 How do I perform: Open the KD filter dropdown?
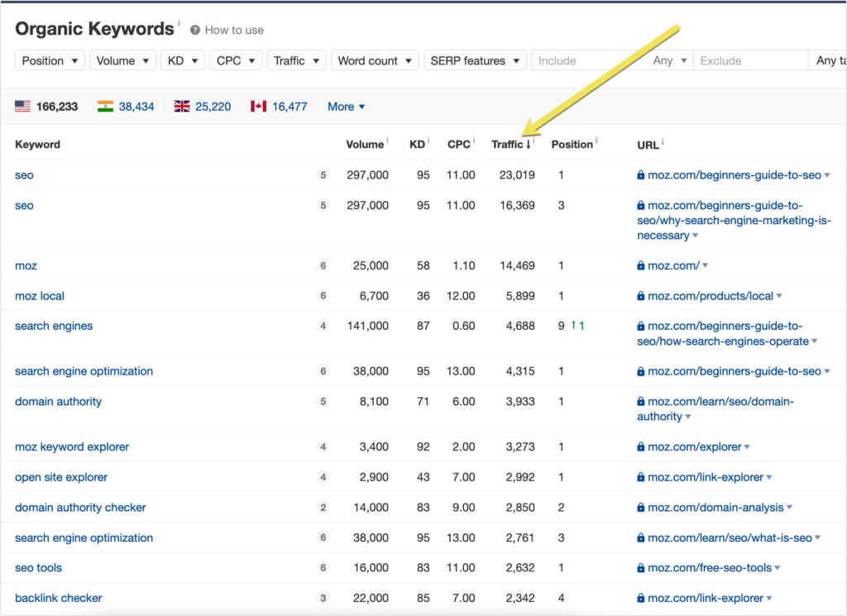tap(183, 60)
